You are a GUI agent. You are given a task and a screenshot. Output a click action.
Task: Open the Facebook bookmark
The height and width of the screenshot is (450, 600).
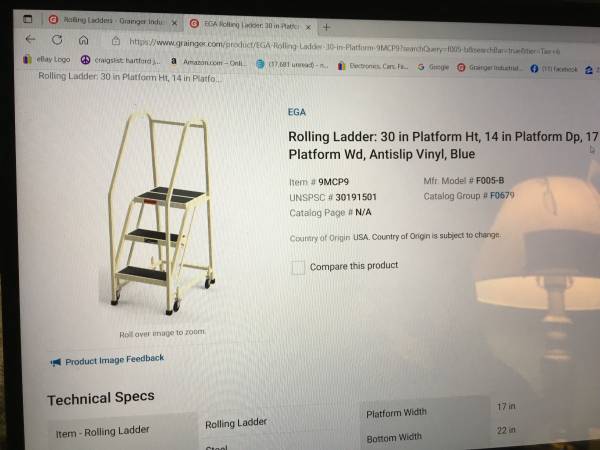(x=554, y=68)
